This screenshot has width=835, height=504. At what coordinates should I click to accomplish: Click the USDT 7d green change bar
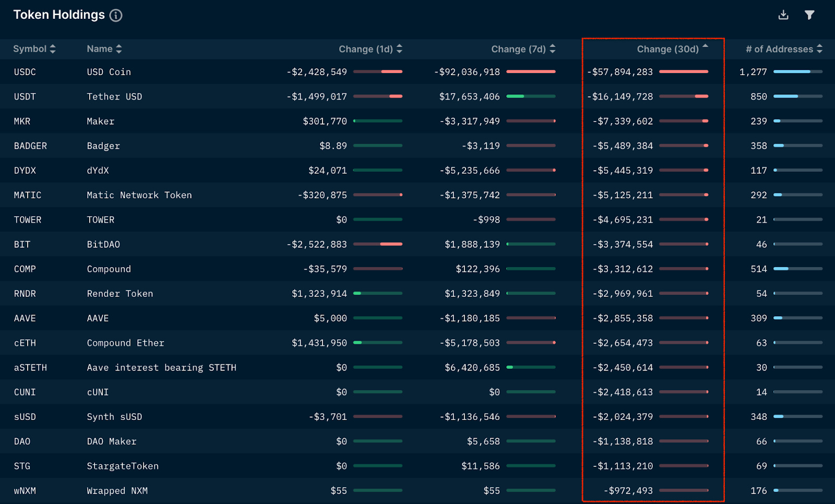tap(515, 96)
